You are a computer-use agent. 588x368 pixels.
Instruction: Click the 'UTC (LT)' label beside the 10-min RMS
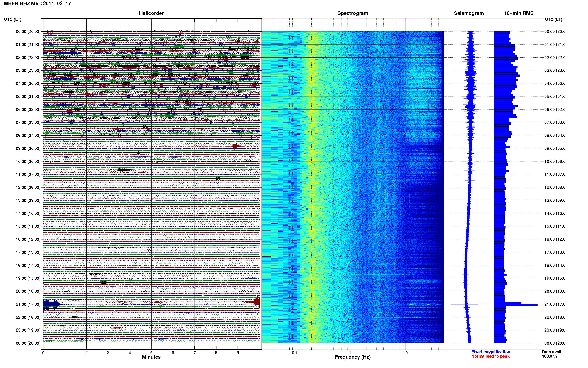553,19
